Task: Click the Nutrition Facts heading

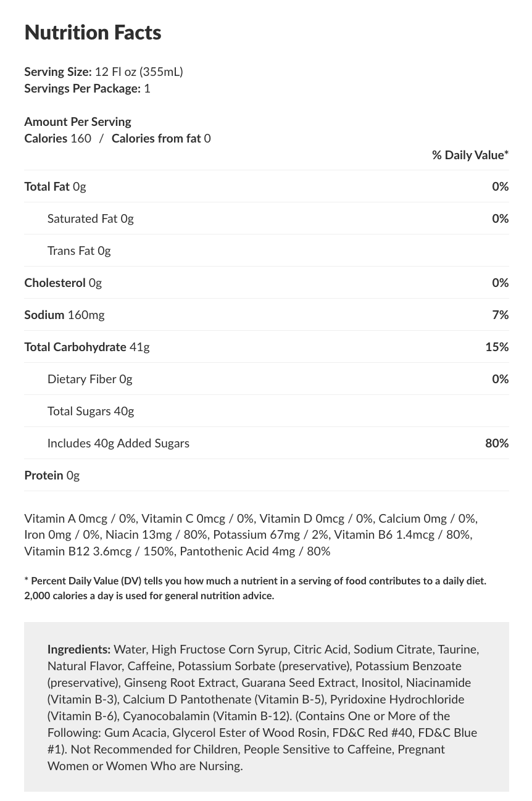Action: click(x=93, y=32)
